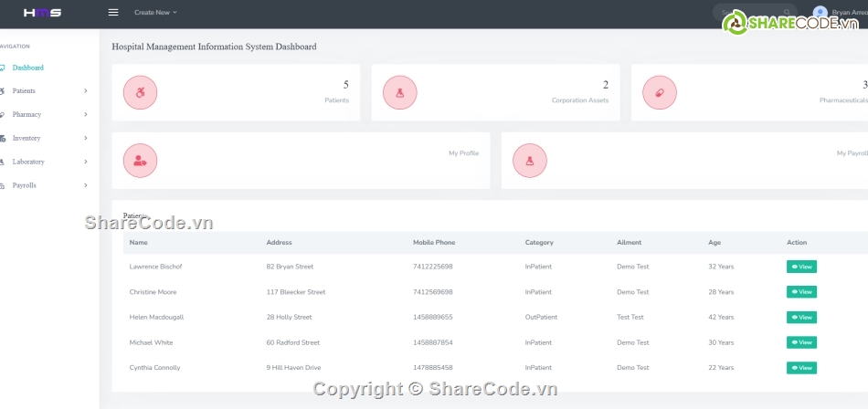Open Patients sidebar menu
The width and height of the screenshot is (868, 409).
(24, 90)
